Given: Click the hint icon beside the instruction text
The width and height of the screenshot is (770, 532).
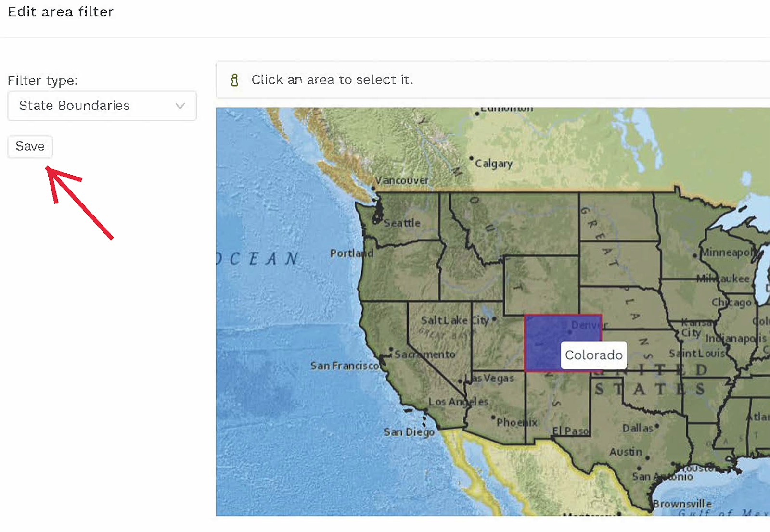Looking at the screenshot, I should tap(234, 80).
